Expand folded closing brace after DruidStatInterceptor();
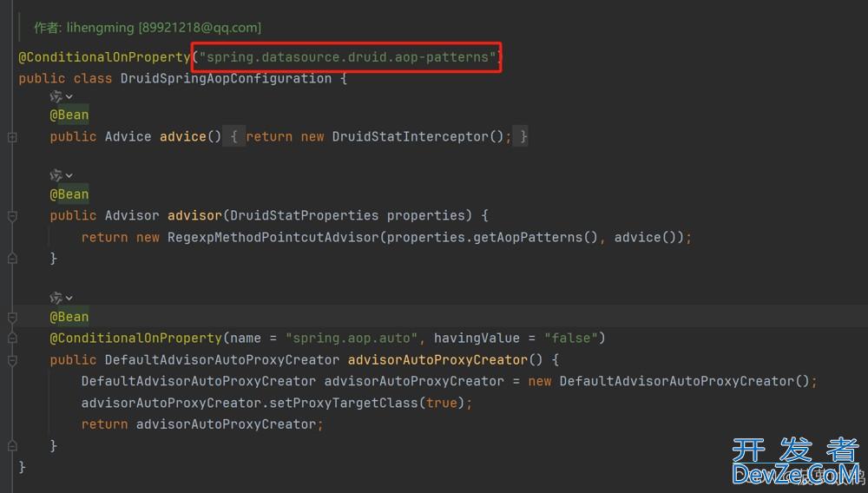This screenshot has width=868, height=493. pos(523,136)
